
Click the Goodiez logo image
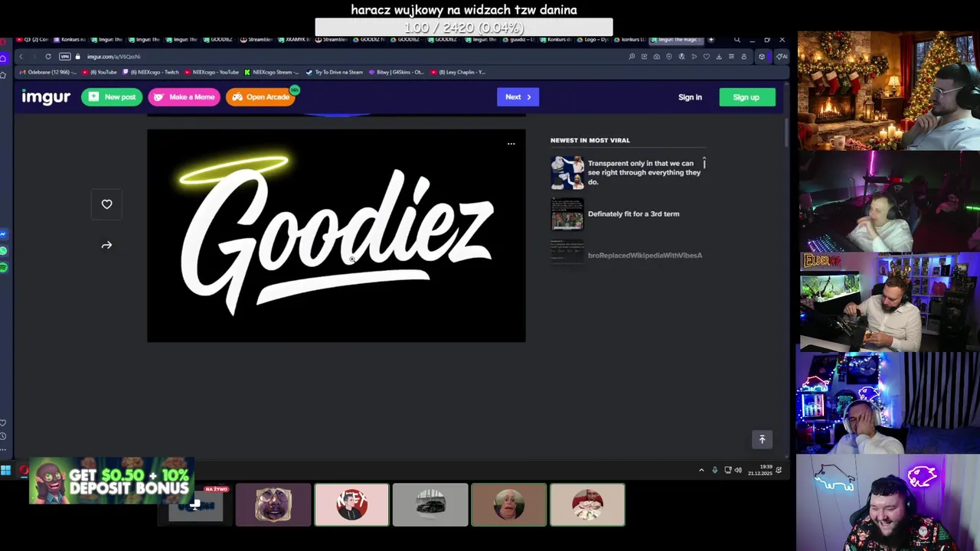click(336, 236)
